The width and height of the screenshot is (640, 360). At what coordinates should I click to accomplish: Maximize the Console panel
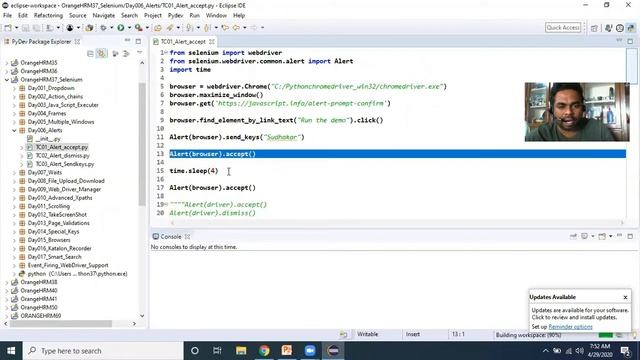pos(630,236)
